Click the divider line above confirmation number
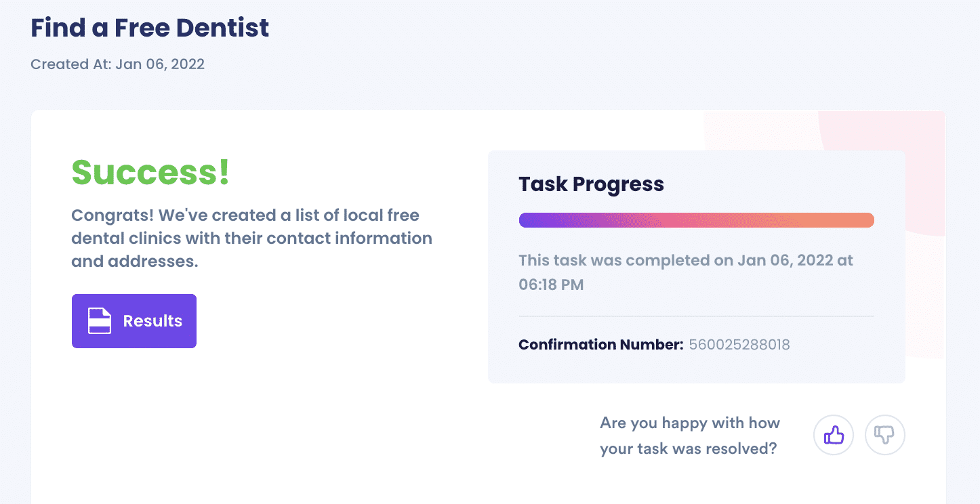 tap(696, 316)
